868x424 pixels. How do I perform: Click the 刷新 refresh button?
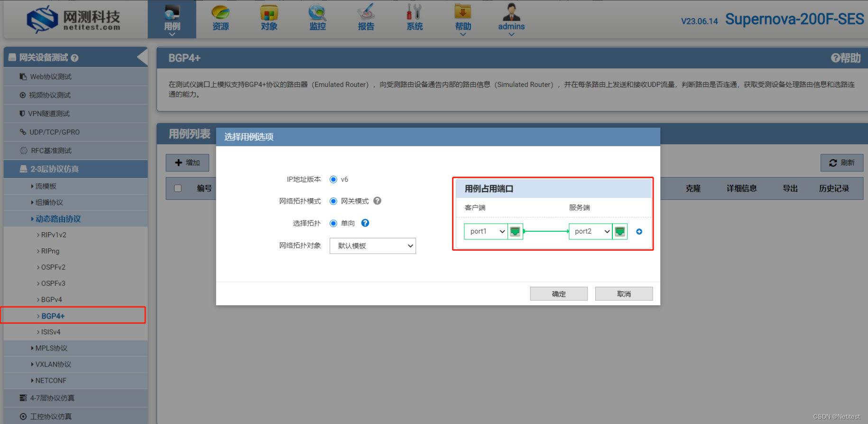[842, 162]
